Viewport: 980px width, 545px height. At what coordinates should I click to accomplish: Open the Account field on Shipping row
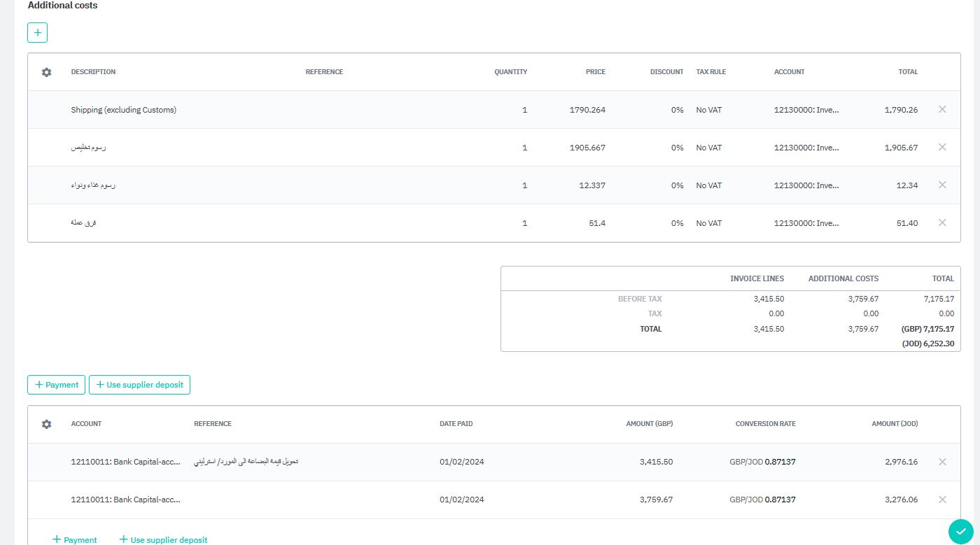[806, 110]
